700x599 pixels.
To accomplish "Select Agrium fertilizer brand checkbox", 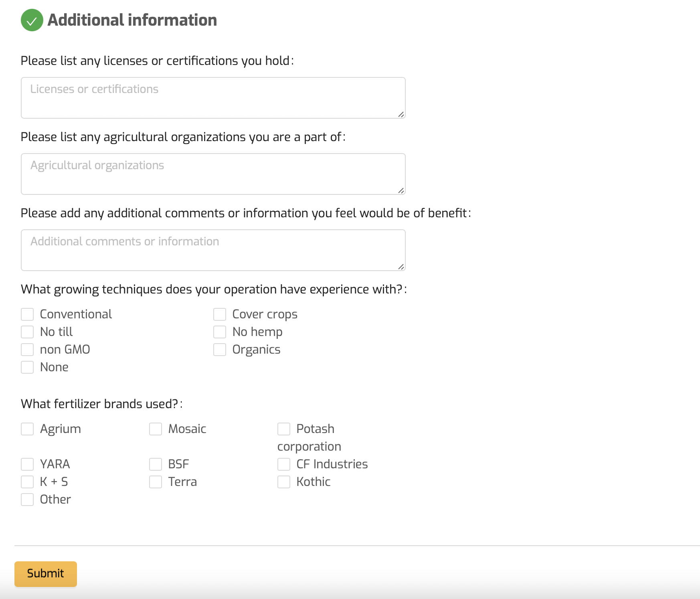I will 27,429.
